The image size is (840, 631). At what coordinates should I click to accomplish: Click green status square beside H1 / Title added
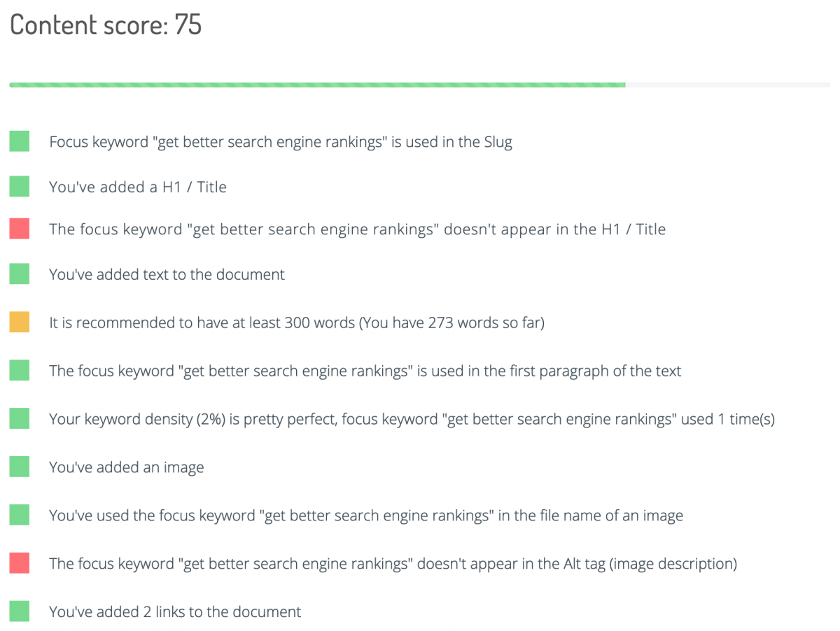pos(20,187)
